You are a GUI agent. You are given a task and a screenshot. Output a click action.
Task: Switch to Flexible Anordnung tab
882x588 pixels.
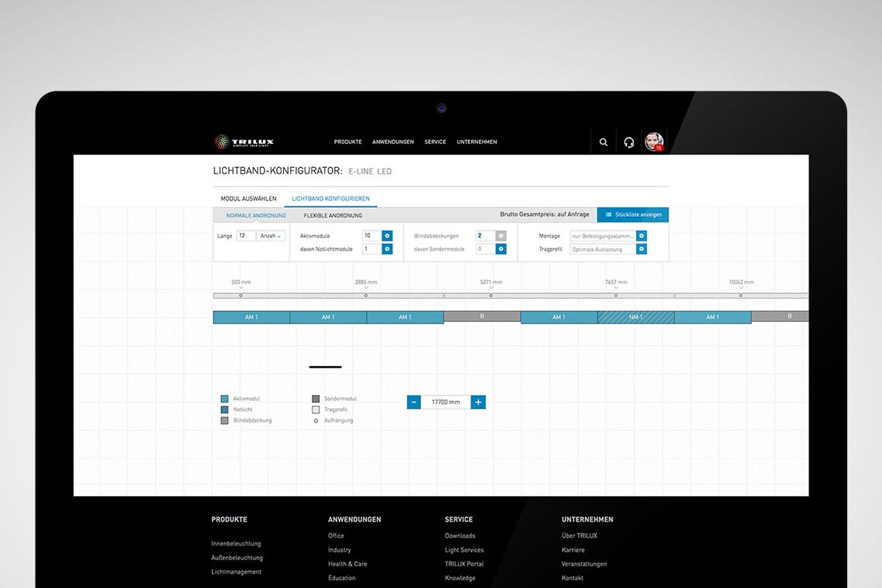coord(333,216)
